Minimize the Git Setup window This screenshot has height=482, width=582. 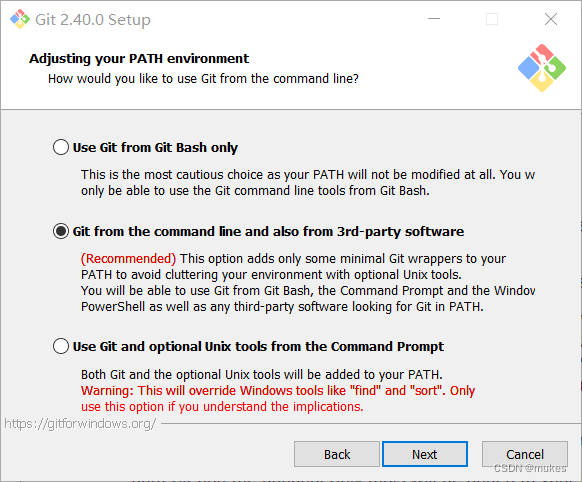point(434,19)
